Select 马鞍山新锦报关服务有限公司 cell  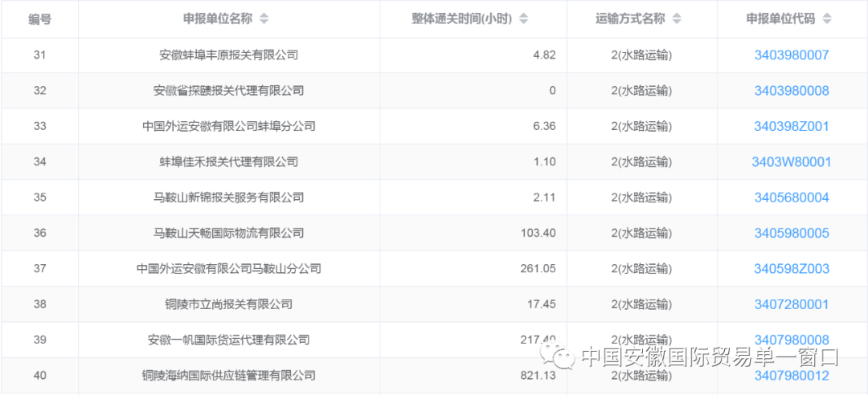tap(228, 197)
